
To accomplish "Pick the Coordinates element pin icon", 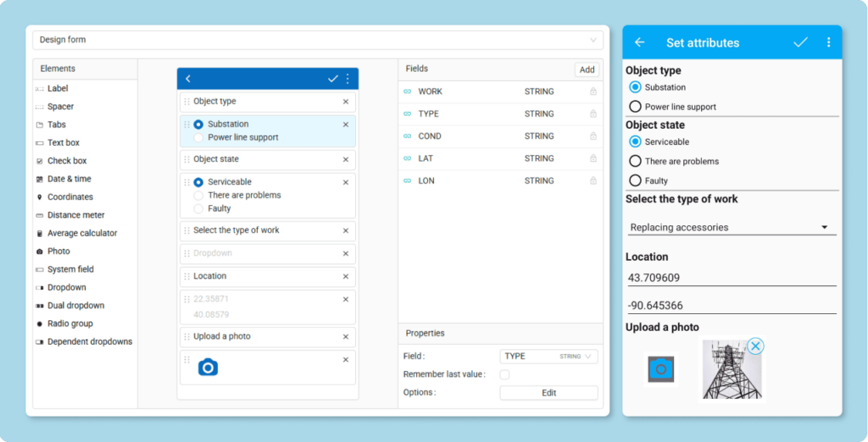I will [x=39, y=197].
